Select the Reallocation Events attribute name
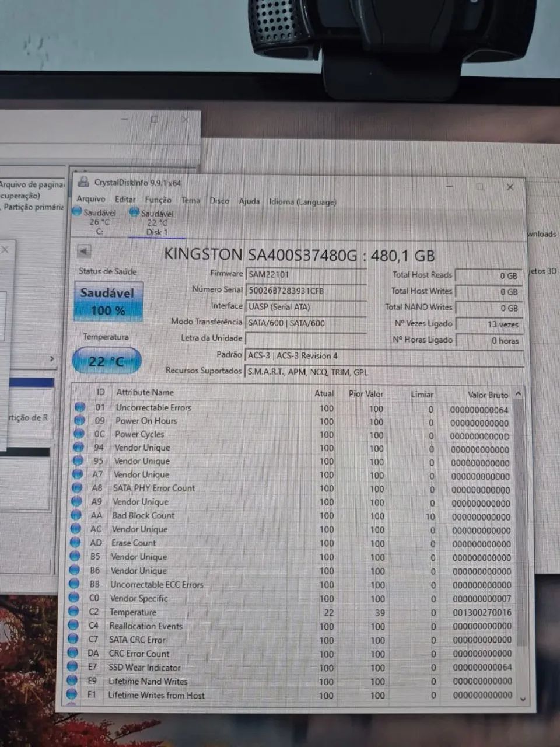 [146, 626]
